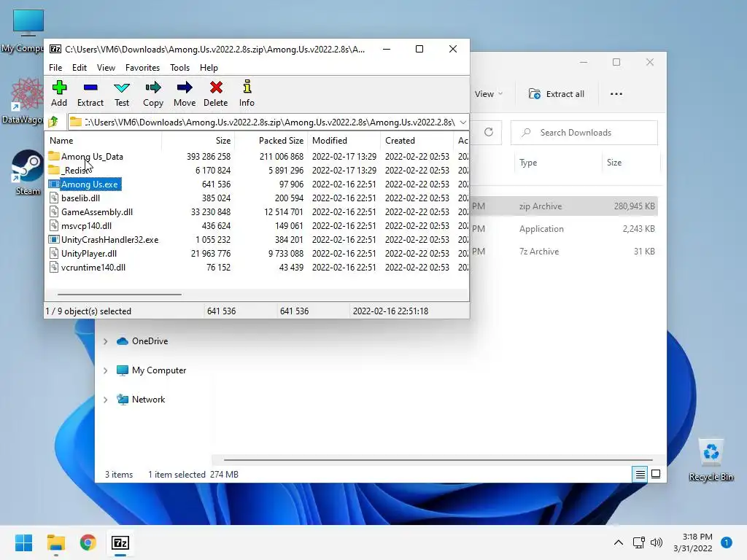Open File Explorer from the taskbar
Viewport: 747px width, 560px height.
click(55, 542)
